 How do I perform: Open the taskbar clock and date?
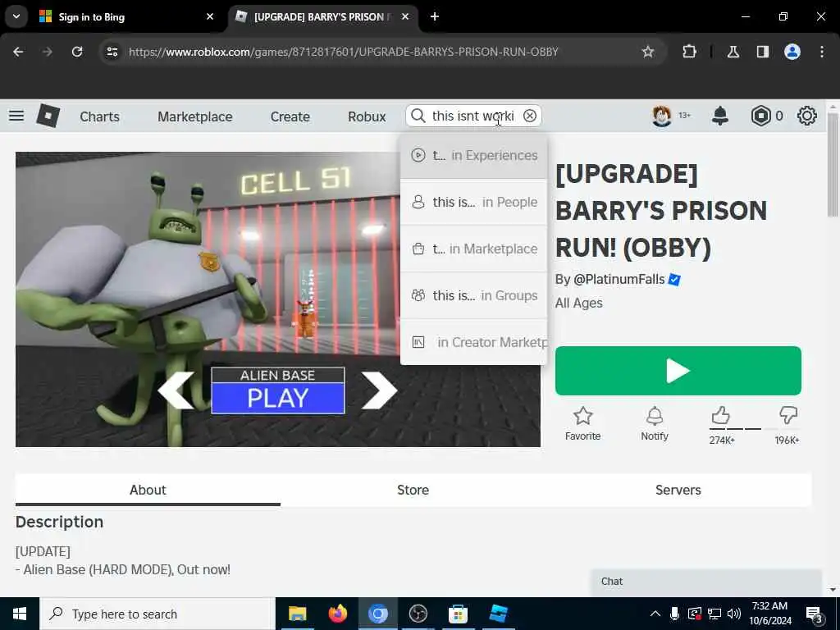tap(769, 614)
